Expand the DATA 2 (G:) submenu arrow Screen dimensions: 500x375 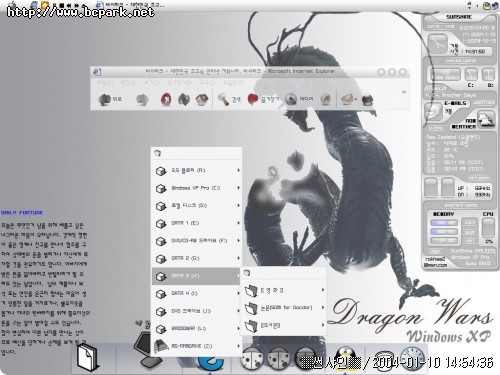[x=239, y=258]
